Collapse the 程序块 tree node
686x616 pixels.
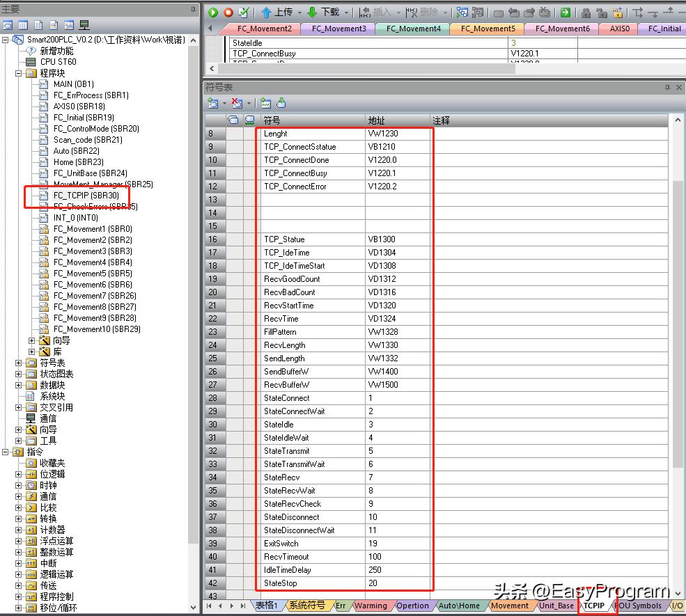[19, 73]
